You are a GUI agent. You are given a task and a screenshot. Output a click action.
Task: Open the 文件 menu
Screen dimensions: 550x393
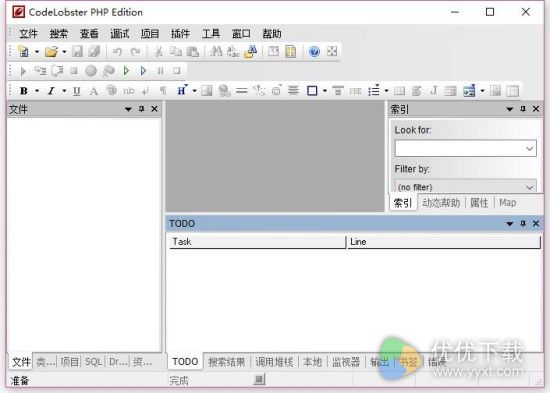28,34
